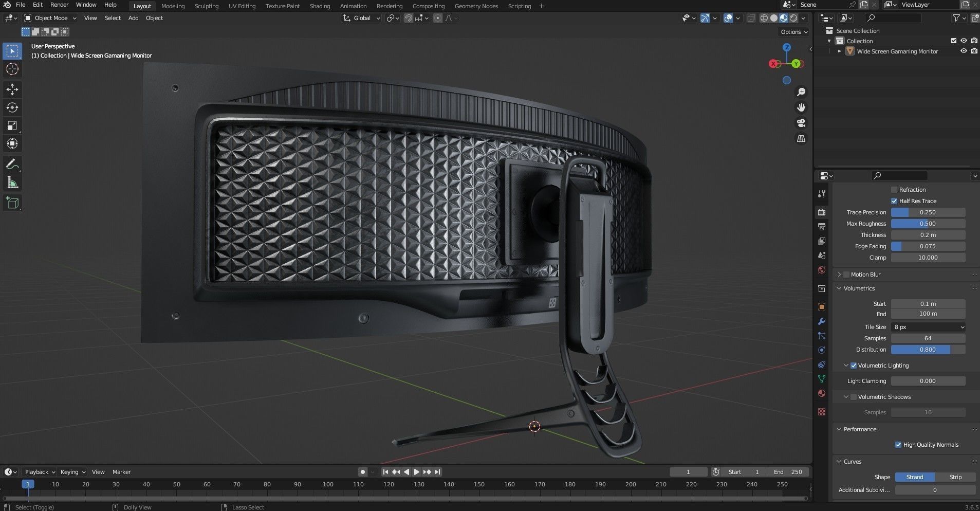Open the Object Mode dropdown

[50, 18]
